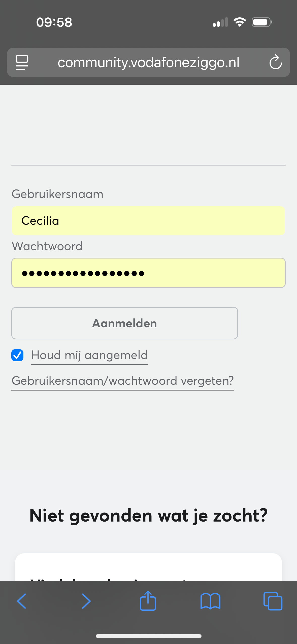Reload the page with refresh icon
This screenshot has width=297, height=644.
275,62
